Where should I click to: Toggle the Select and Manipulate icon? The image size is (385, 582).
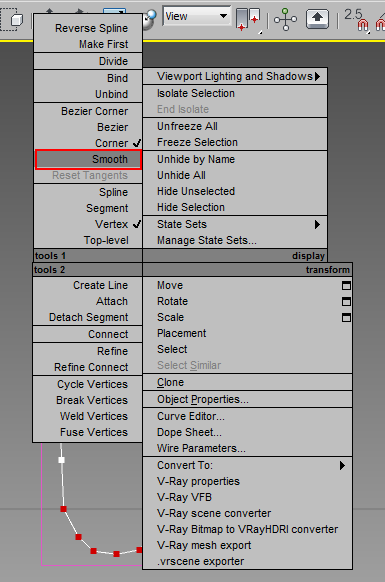click(285, 19)
